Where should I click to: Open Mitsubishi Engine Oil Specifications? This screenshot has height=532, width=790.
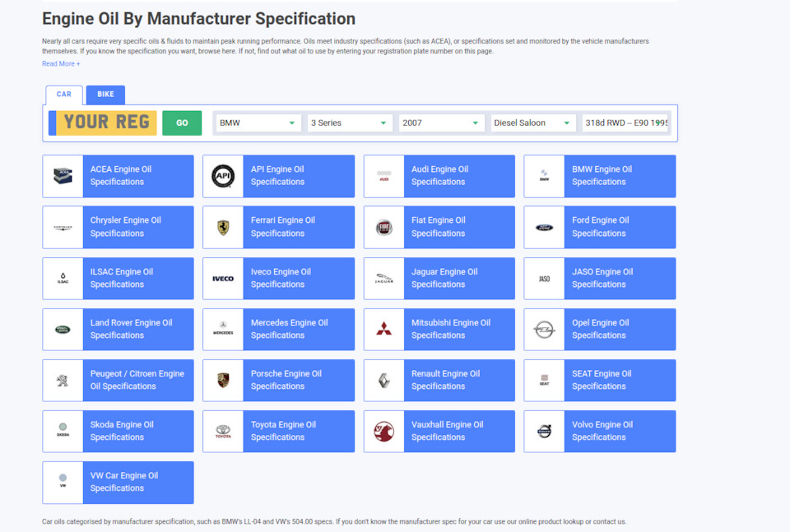click(439, 330)
